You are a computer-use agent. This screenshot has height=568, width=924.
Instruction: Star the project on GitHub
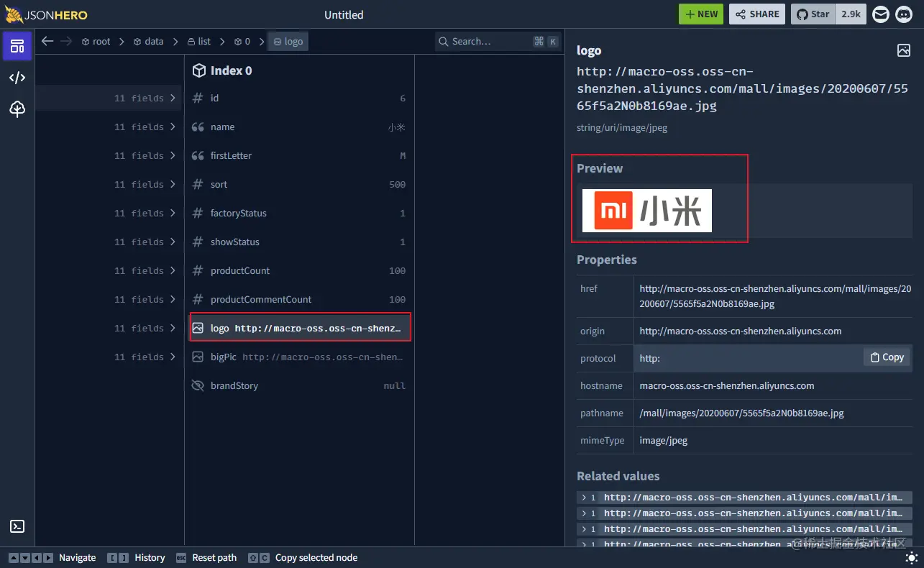coord(813,14)
